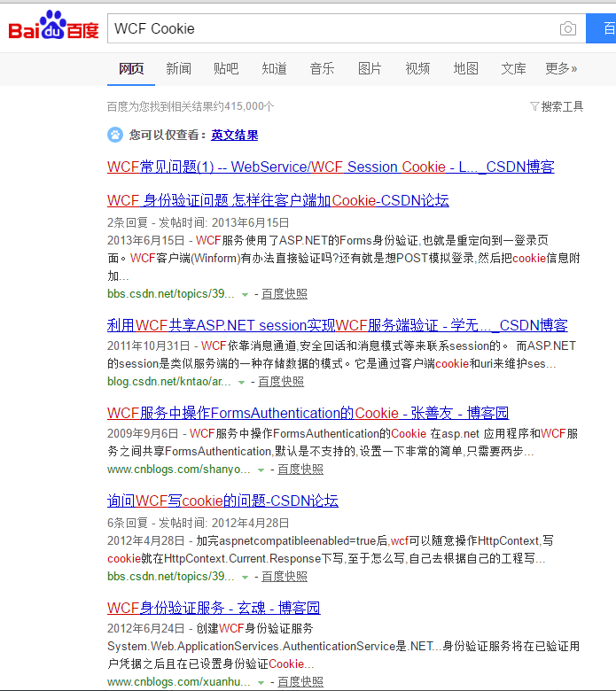Screen dimensions: 616x691
Task: Click the funnel icon of 搜索工具
Action: coord(534,106)
